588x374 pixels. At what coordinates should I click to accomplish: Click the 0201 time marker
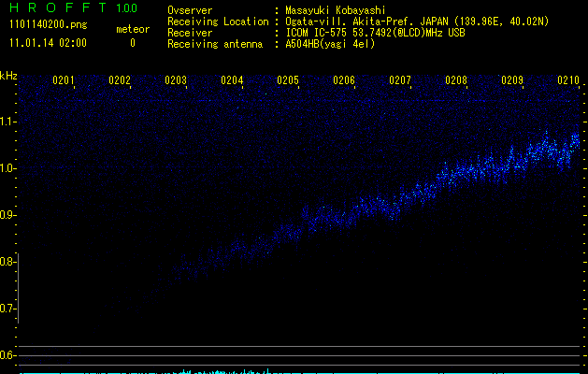[64, 80]
